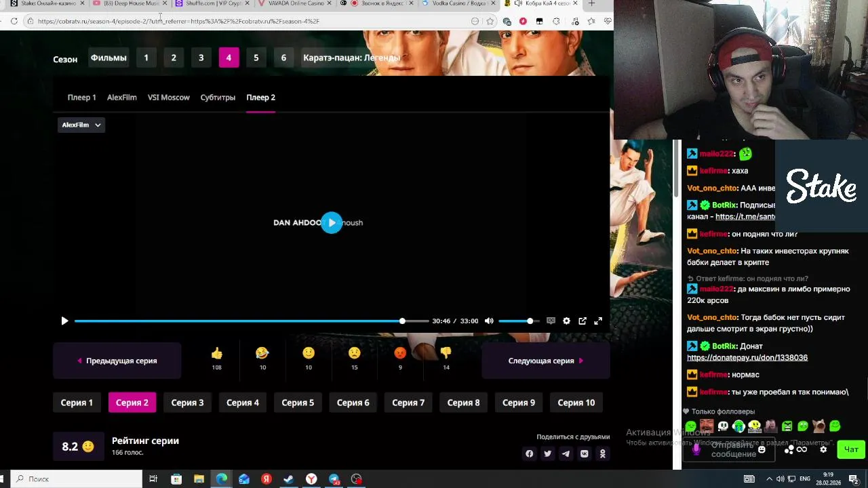Open the donatepay.ru donation link in chat
This screenshot has height=488, width=868.
[x=747, y=357]
